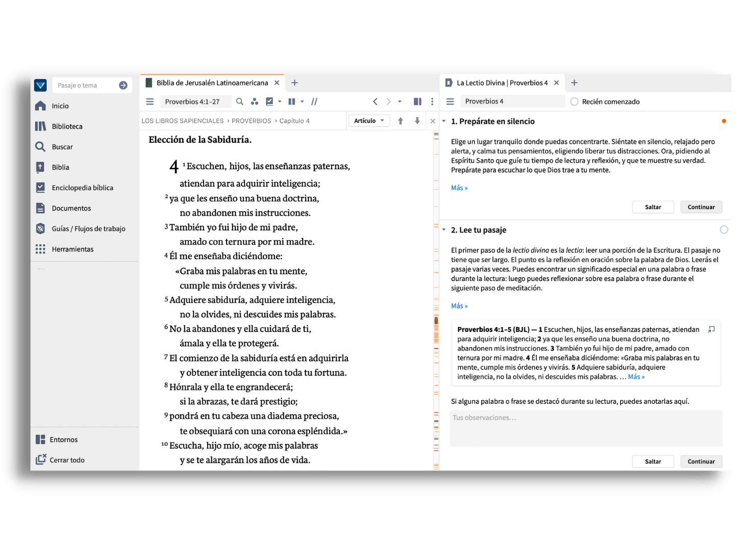Click the previous article up arrow
The height and width of the screenshot is (560, 746).
click(401, 121)
